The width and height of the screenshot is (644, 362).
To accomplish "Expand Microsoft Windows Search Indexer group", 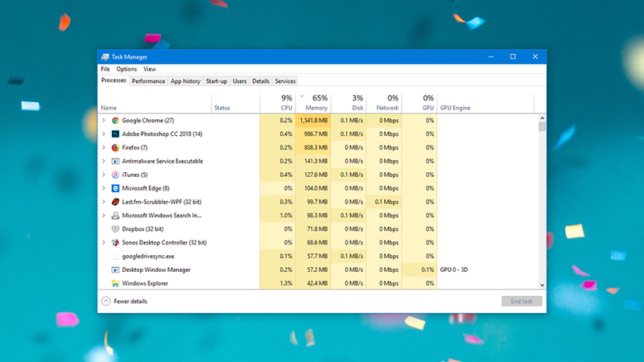I will [104, 215].
